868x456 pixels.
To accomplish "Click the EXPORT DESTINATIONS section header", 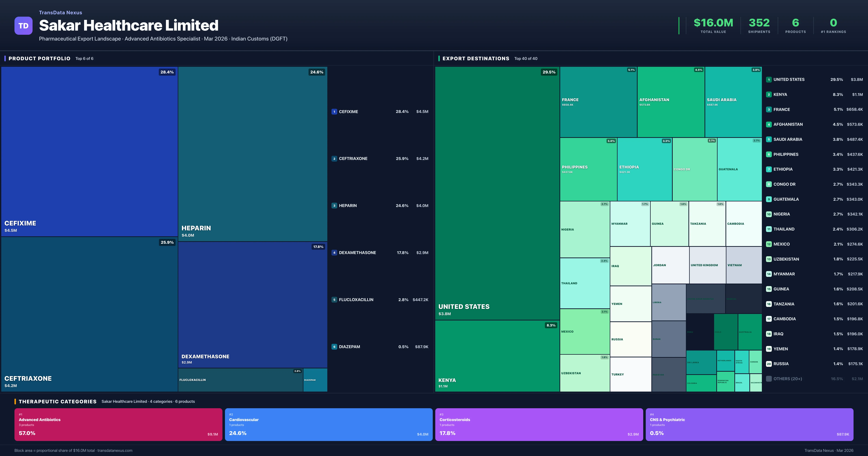I will tap(475, 59).
